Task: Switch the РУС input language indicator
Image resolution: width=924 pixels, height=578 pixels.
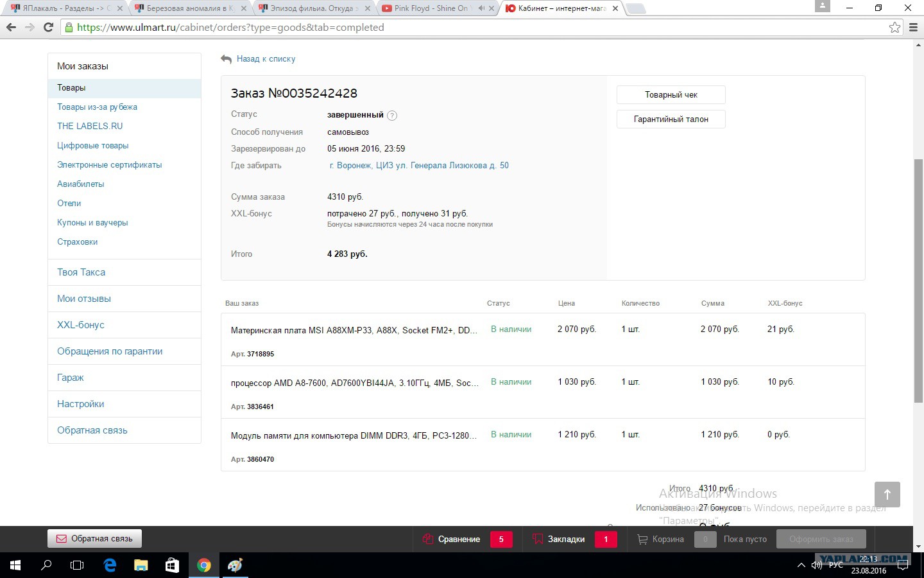Action: click(835, 565)
